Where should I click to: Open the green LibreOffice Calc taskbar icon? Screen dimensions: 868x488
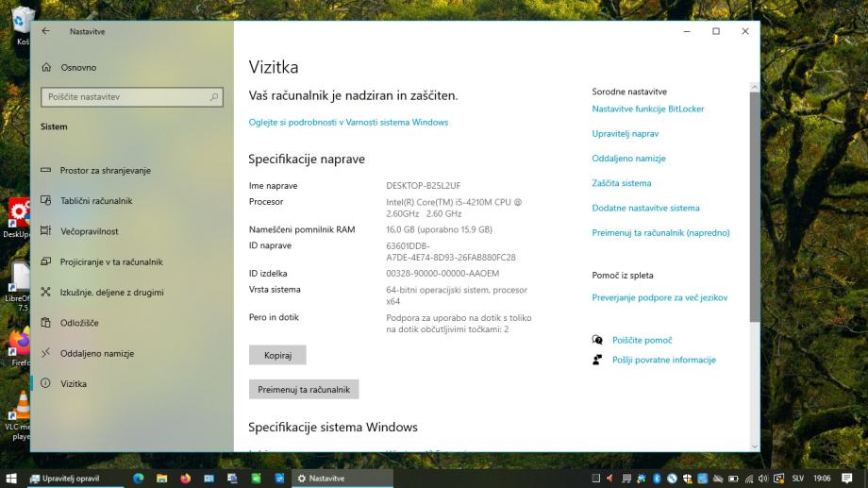256,479
